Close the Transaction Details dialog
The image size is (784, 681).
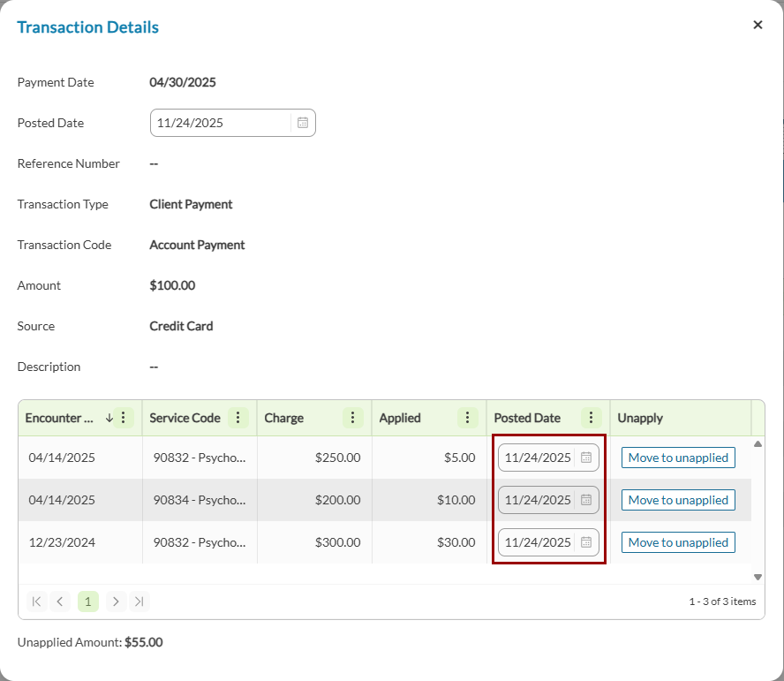pos(758,25)
